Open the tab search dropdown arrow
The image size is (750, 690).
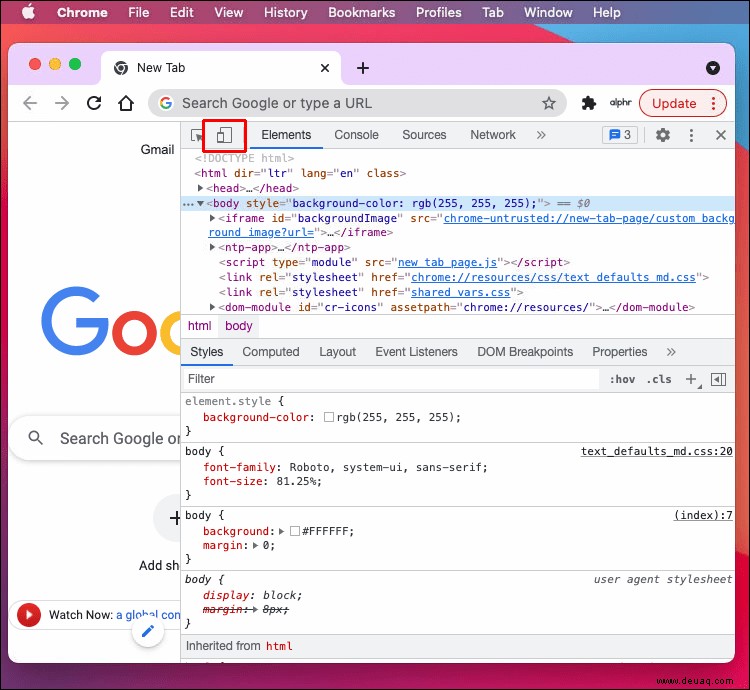[x=713, y=68]
